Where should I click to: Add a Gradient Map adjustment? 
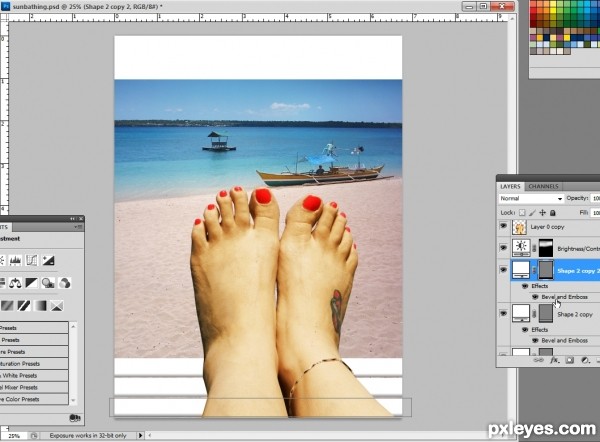tap(40, 306)
